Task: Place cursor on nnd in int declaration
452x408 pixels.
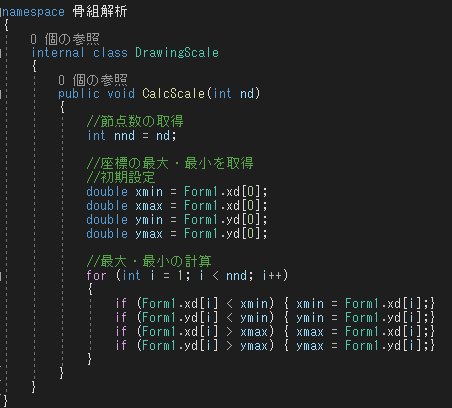Action: 124,136
